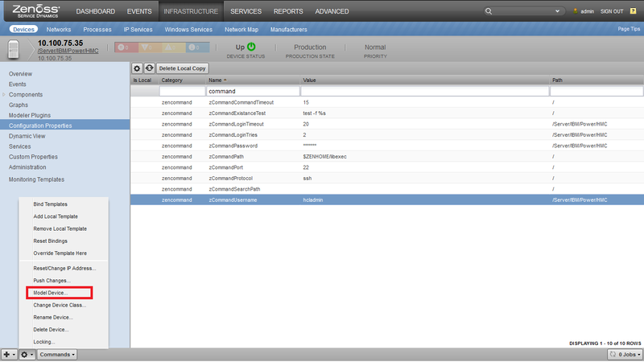Select the zCommandPassword row
Image resolution: width=644 pixels, height=362 pixels.
pos(387,146)
